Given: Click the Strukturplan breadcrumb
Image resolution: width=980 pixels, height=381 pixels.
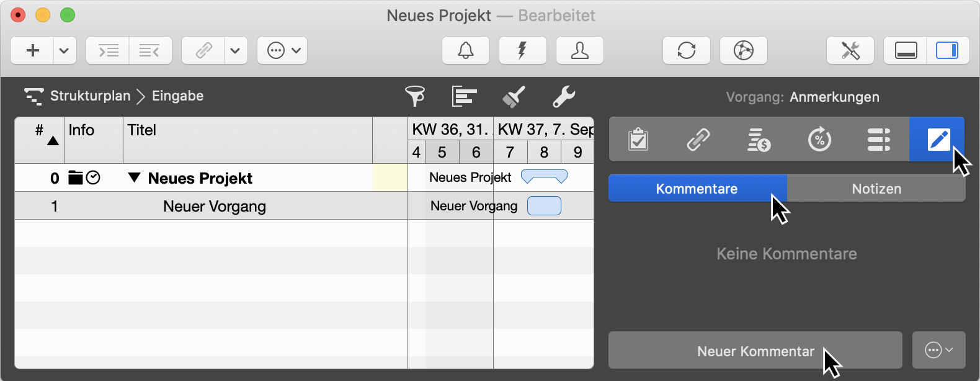Looking at the screenshot, I should (90, 96).
